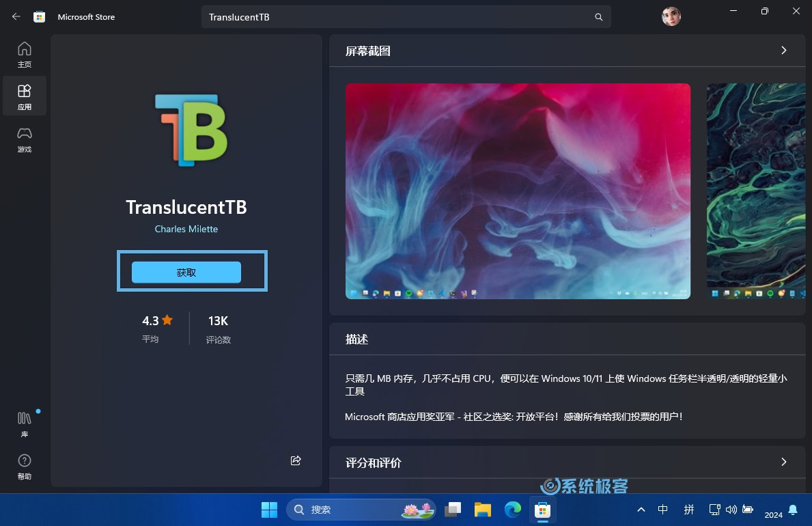Launch File Explorer from taskbar

pos(483,510)
